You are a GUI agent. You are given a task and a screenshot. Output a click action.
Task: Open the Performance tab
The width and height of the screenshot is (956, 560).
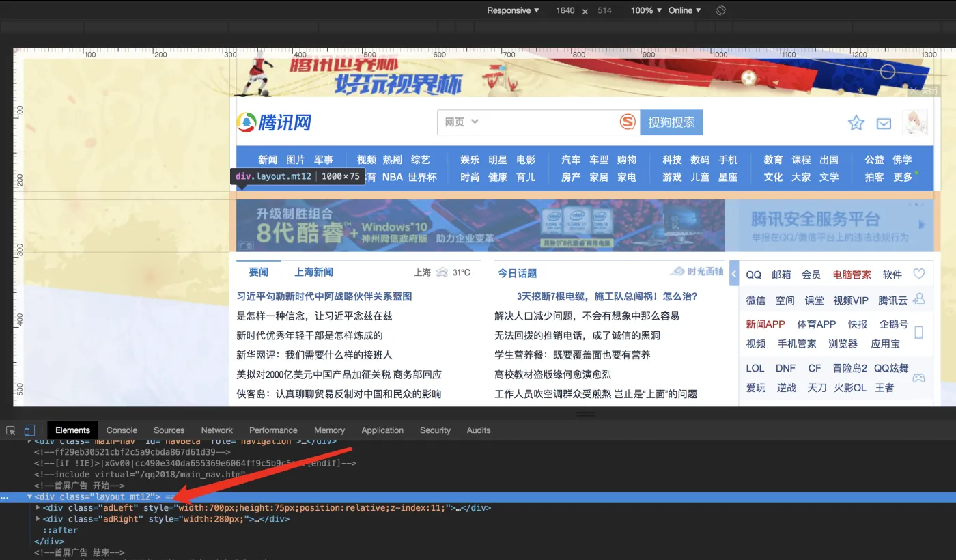click(x=273, y=430)
